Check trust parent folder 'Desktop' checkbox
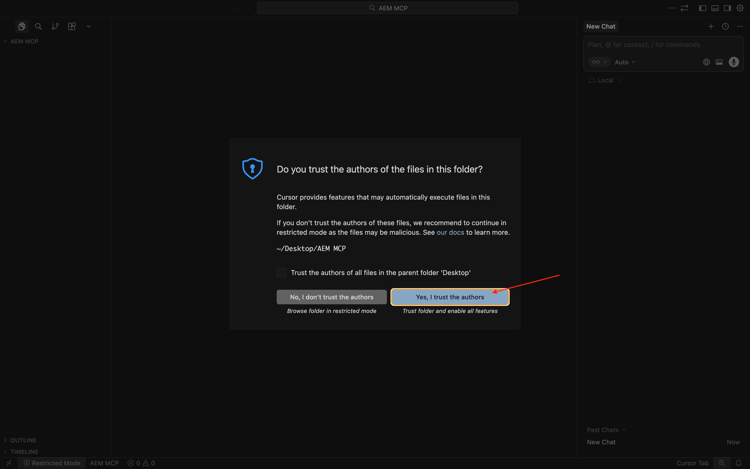750x469 pixels. (281, 273)
